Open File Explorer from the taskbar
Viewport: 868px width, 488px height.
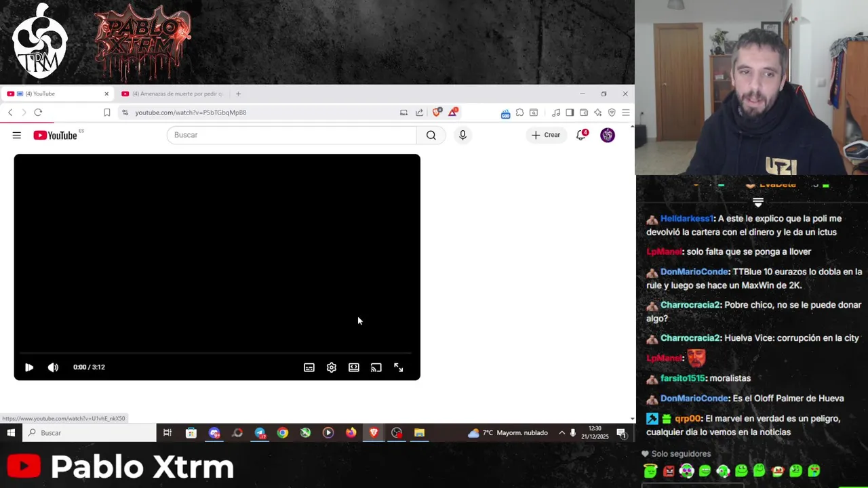419,433
